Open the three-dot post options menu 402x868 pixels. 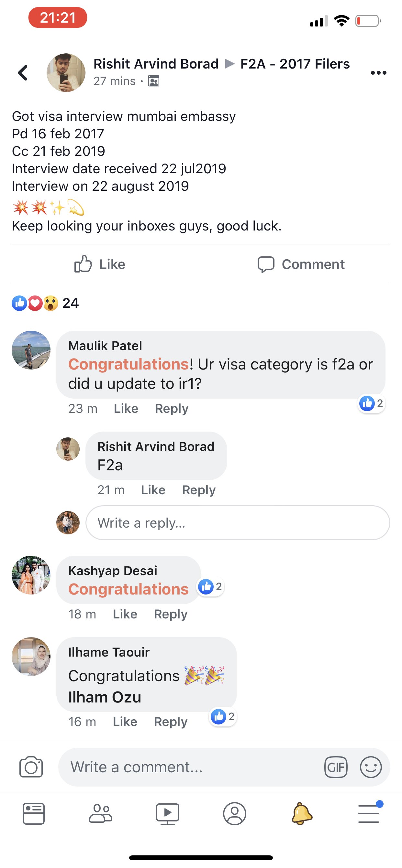tap(378, 73)
